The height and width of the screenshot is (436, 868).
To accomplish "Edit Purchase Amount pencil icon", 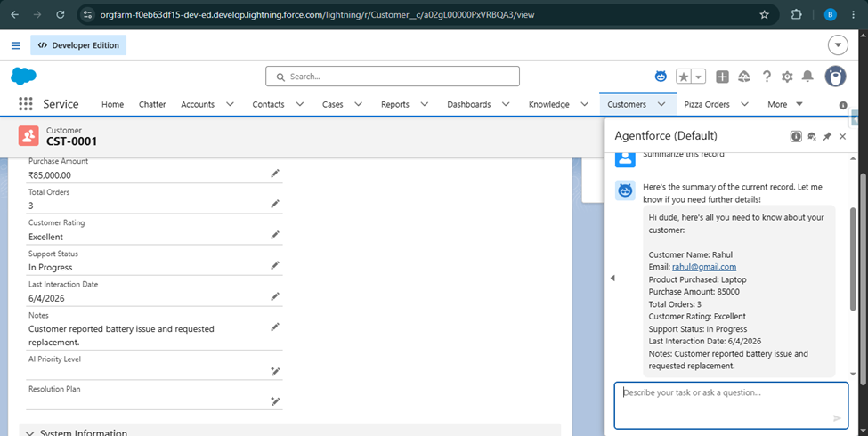I will tap(275, 174).
